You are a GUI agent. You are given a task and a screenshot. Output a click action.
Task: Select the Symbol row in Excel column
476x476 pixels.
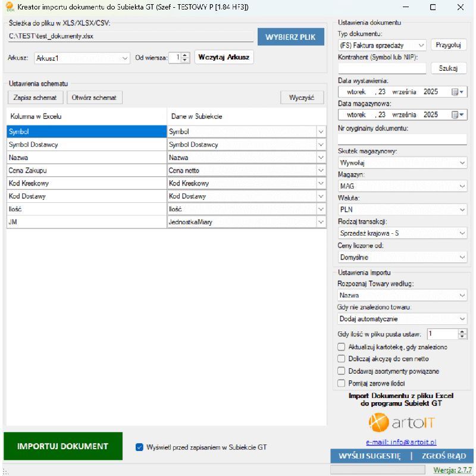[x=86, y=131]
